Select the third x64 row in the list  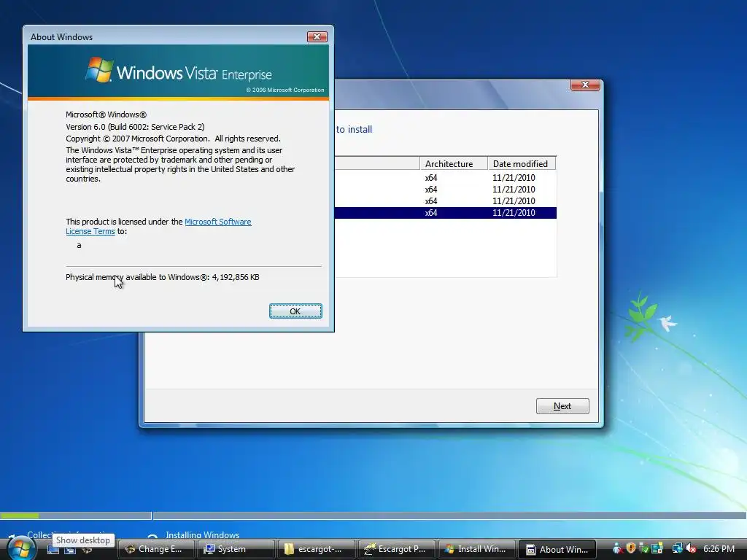pyautogui.click(x=446, y=201)
